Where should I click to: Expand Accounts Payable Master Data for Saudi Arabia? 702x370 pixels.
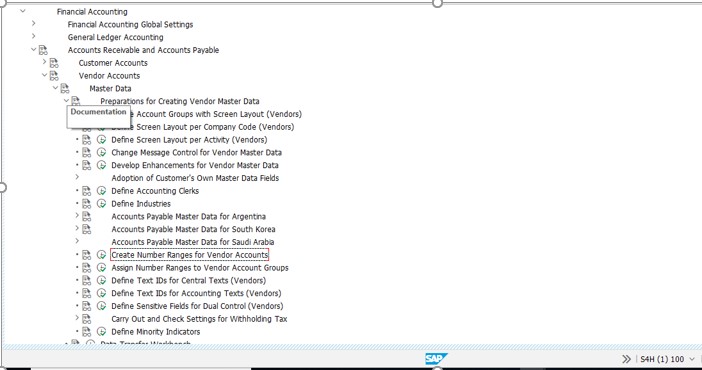77,241
